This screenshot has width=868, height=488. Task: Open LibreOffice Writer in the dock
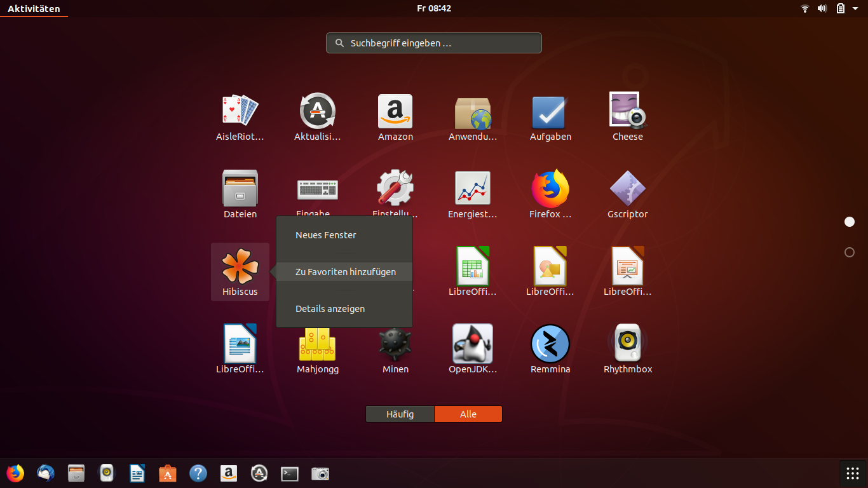click(137, 473)
